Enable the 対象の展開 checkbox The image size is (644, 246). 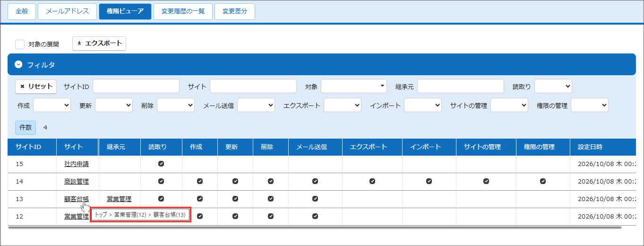point(20,44)
